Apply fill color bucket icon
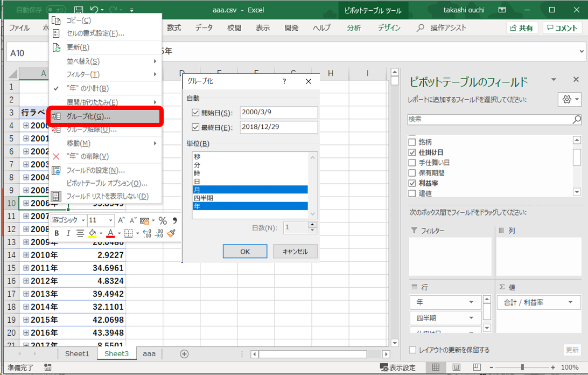 [92, 233]
